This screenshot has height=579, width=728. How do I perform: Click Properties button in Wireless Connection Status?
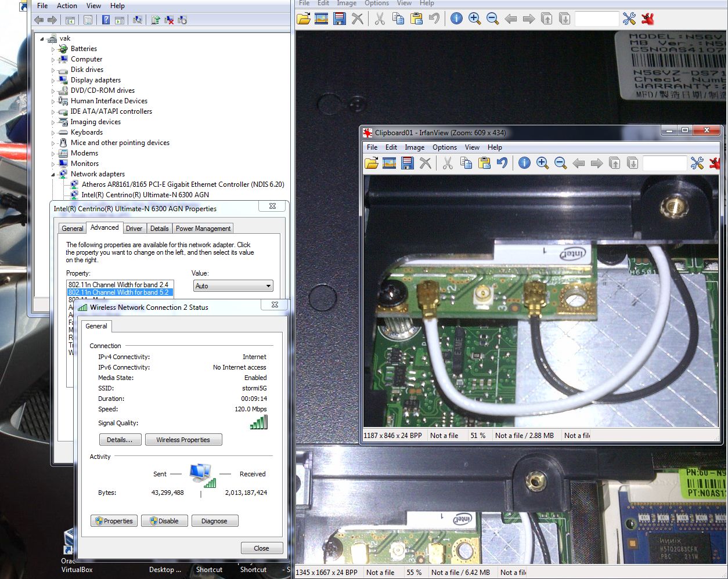(114, 521)
